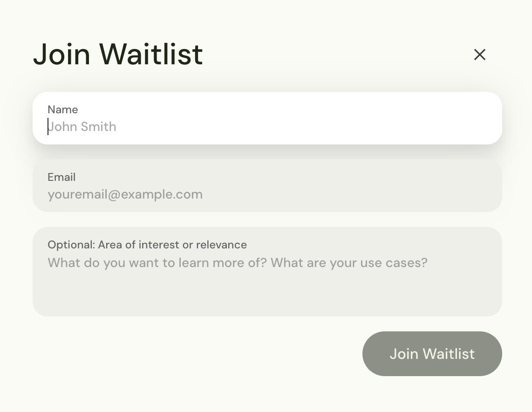Viewport: 532px width, 412px height.
Task: Click the X icon beside the heading
Action: (479, 55)
